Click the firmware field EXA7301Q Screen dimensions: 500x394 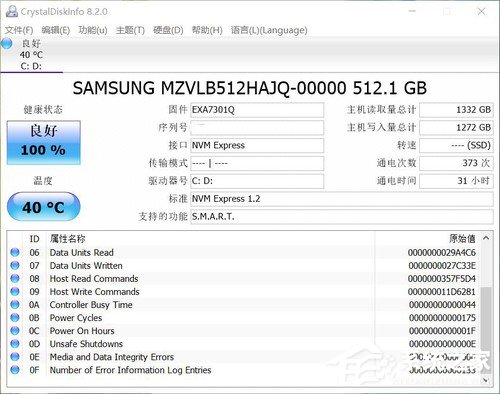click(x=257, y=110)
